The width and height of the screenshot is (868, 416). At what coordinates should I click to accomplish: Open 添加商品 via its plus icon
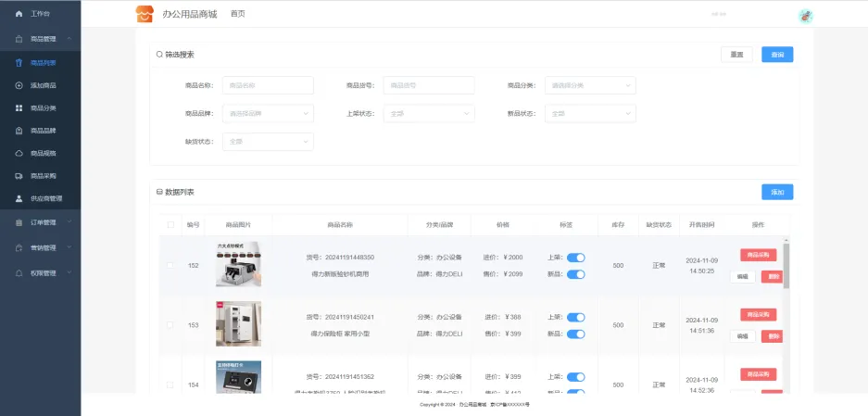point(19,85)
